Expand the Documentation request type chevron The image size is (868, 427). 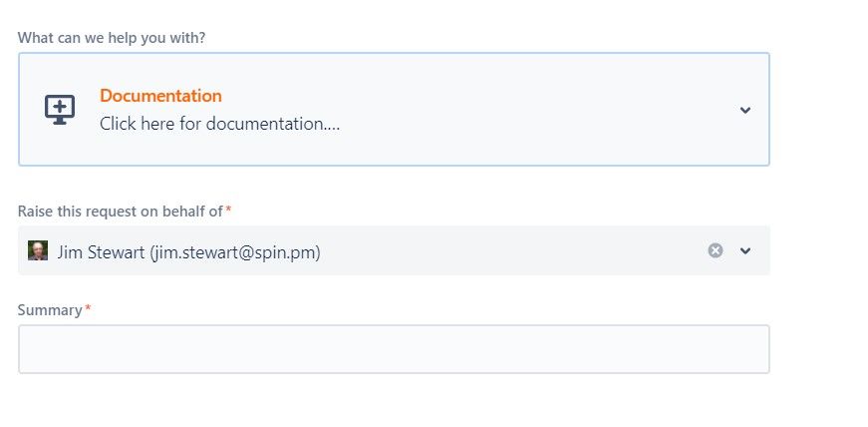(x=745, y=110)
